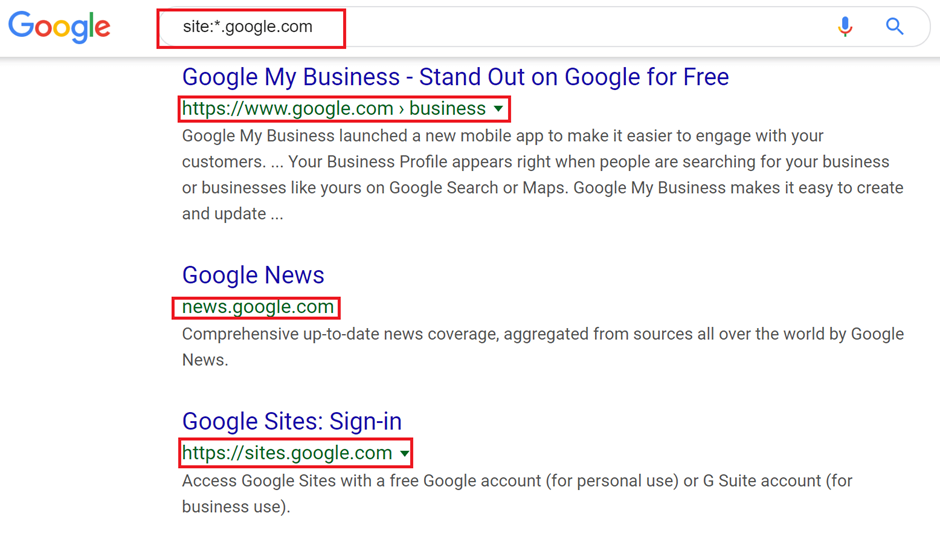940x539 pixels.
Task: Open the dropdown arrow next to sites.google.com
Action: click(404, 454)
